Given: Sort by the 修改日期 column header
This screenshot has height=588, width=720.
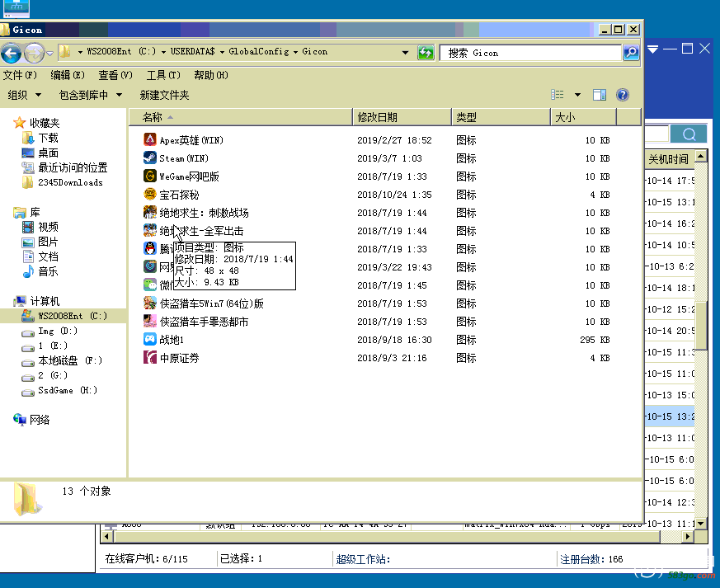Looking at the screenshot, I should click(x=402, y=117).
